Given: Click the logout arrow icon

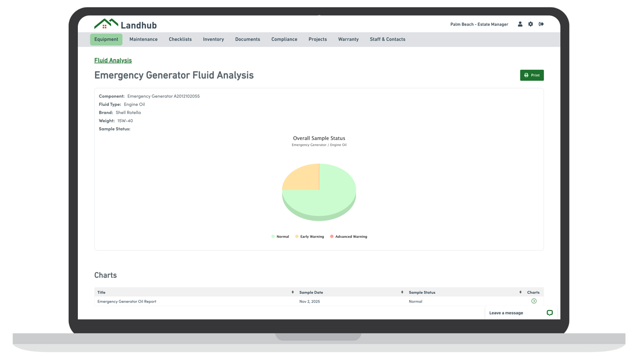Looking at the screenshot, I should pyautogui.click(x=541, y=24).
